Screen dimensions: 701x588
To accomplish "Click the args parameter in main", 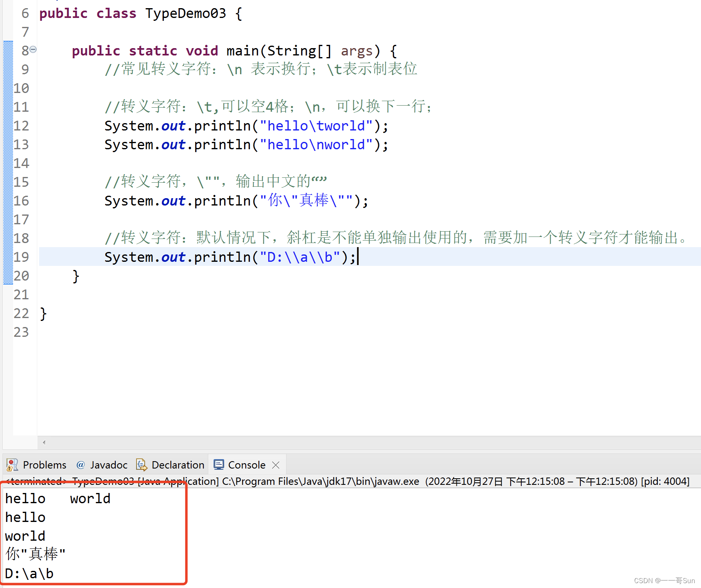I will [357, 51].
